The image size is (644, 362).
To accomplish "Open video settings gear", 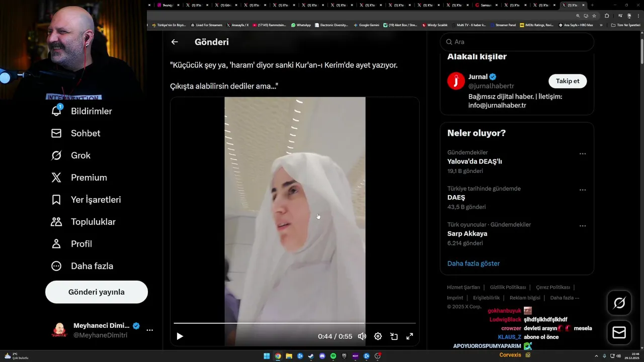I will coord(378,336).
